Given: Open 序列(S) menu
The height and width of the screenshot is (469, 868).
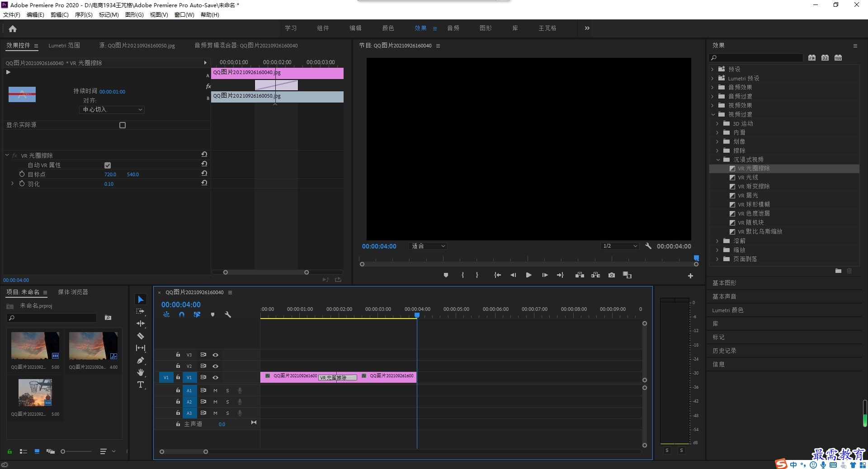Looking at the screenshot, I should 84,15.
